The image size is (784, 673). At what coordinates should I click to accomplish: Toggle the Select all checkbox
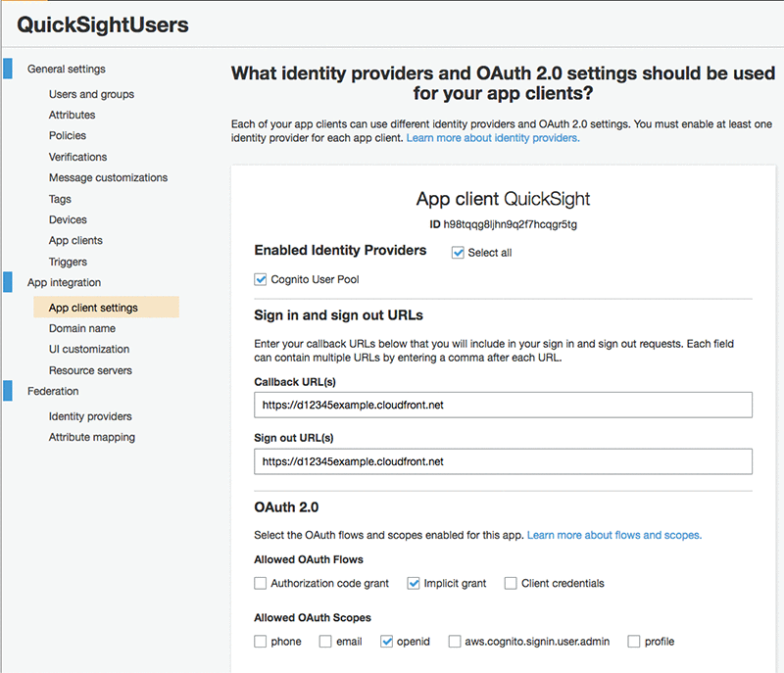pyautogui.click(x=458, y=253)
